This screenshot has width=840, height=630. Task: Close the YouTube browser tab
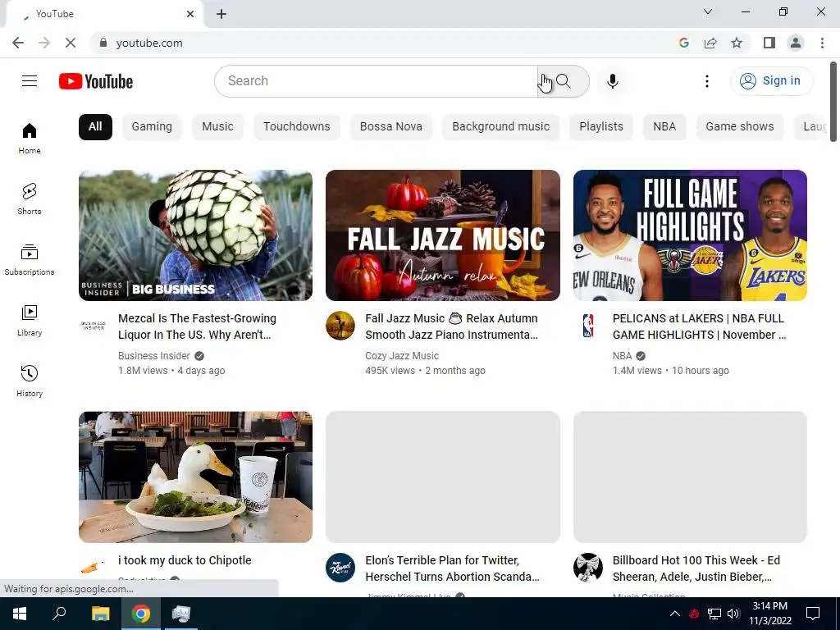190,14
